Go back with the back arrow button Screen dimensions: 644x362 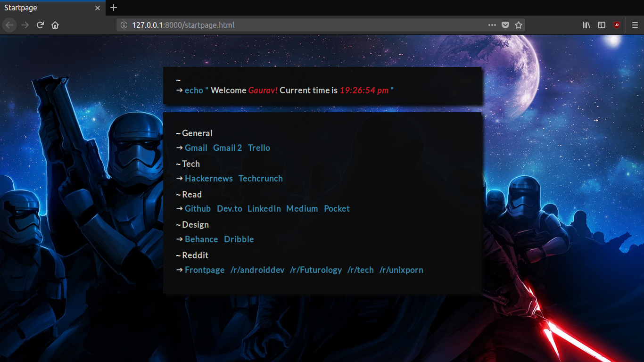pos(10,25)
